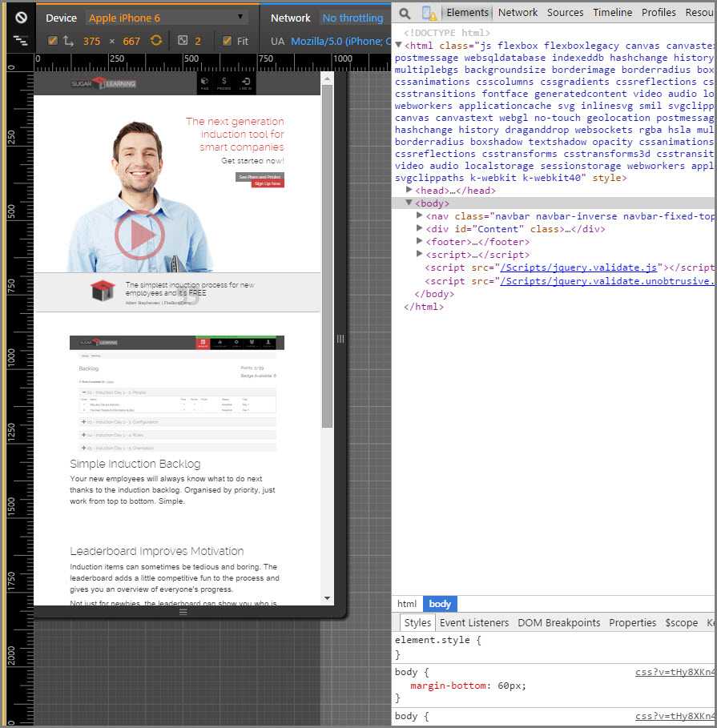Click the swap dimensions arrows icon
Viewport: 717px width, 728px height.
[x=68, y=41]
